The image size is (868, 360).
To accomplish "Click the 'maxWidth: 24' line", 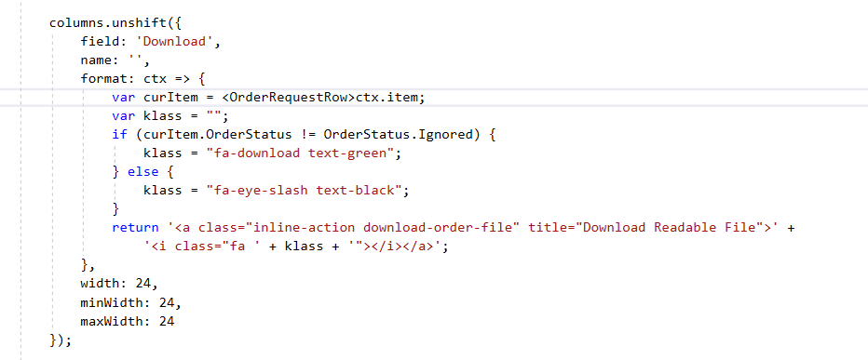I will coord(128,321).
